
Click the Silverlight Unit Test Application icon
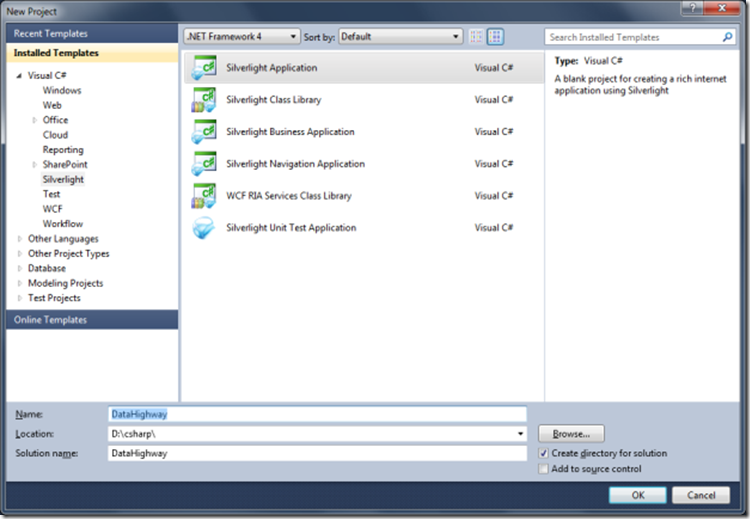204,228
